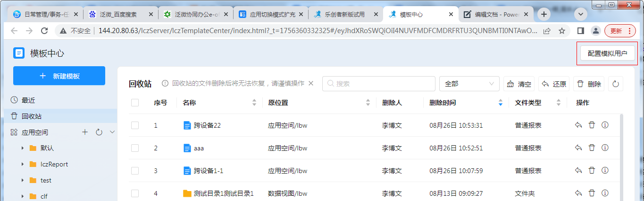This screenshot has height=201, width=644.
Task: Click the refresh icon next to 删除 button
Action: click(x=615, y=84)
